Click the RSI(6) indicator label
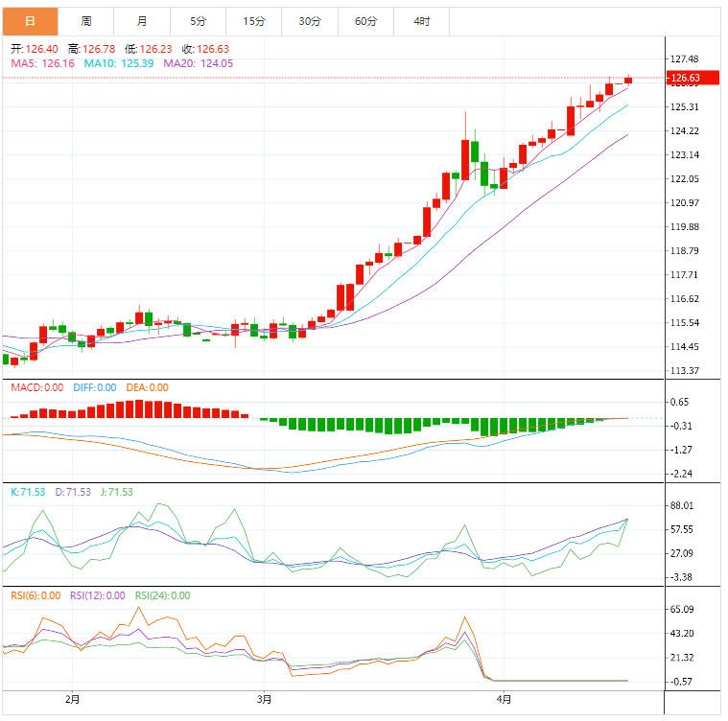The width and height of the screenshot is (728, 721). [x=35, y=595]
